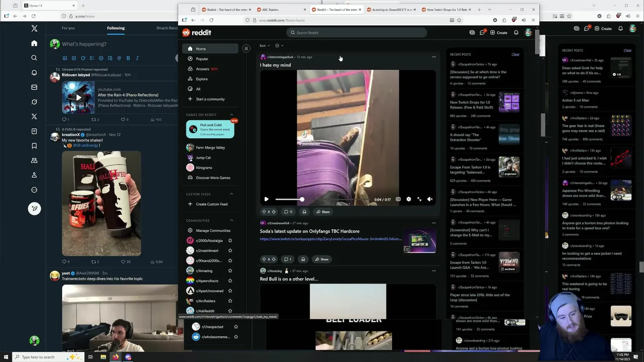Collapse the Games on Reddit section
Image resolution: width=644 pixels, height=362 pixels.
coord(231,115)
